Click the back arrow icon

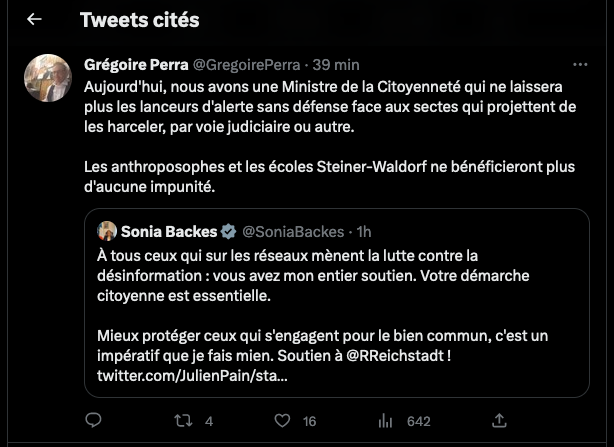coord(34,19)
